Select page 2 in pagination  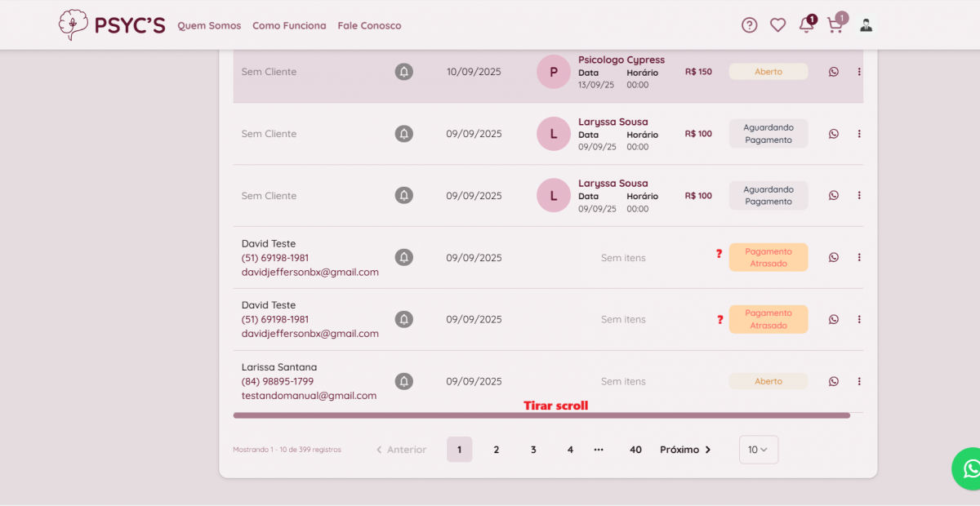(496, 450)
